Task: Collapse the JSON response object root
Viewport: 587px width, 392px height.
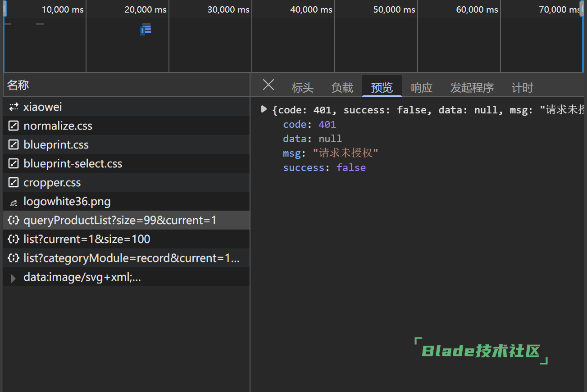Action: [264, 109]
